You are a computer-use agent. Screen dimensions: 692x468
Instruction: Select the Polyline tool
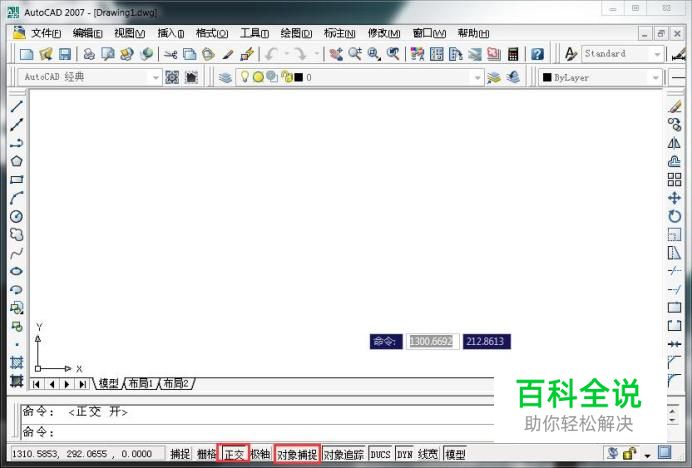pos(17,143)
